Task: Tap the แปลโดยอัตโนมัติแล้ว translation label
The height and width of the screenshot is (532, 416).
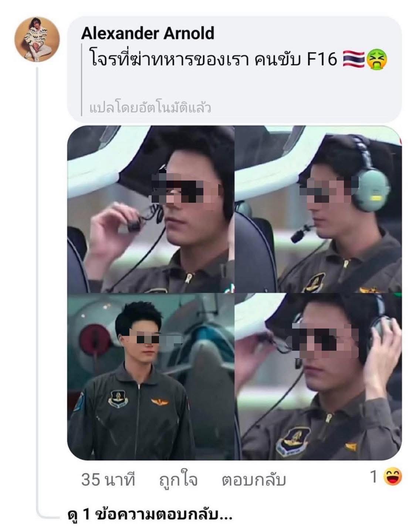Action: coord(150,108)
